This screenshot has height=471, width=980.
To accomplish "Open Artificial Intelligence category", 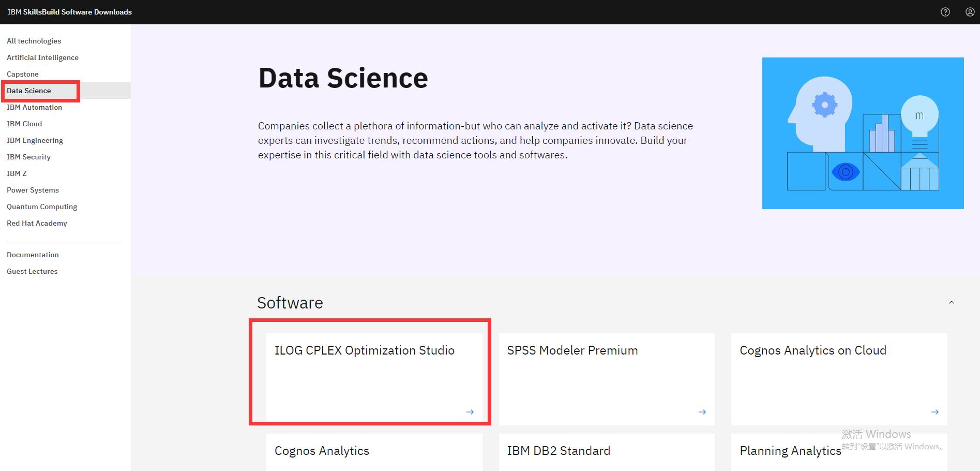I will click(43, 57).
